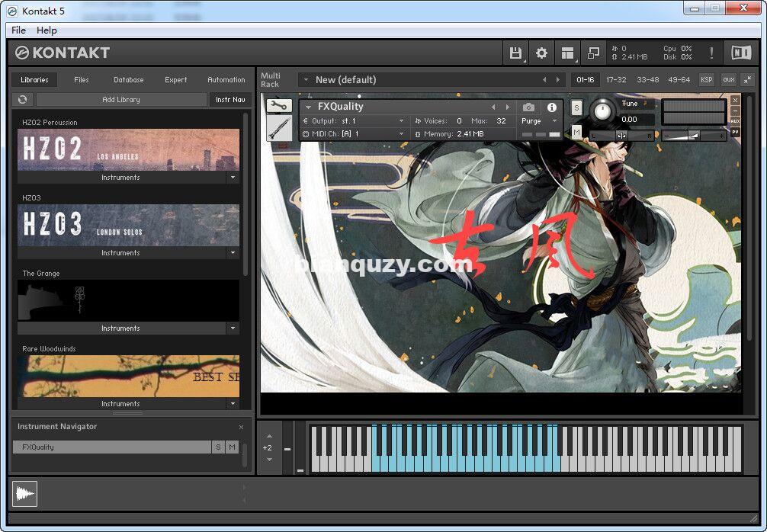Click the FXQuality instrument icon thumbnail

(x=279, y=127)
